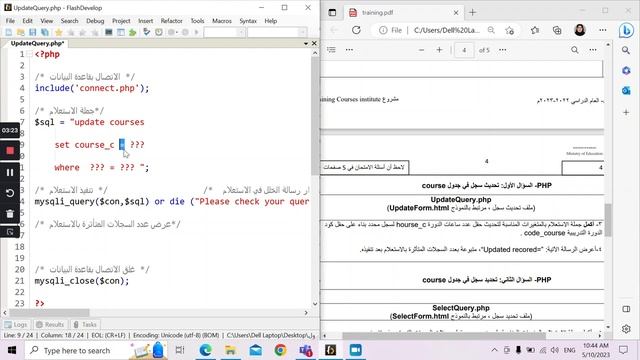The image size is (640, 360).
Task: Open the Bing Copilot sidebar icon
Action: [x=626, y=30]
